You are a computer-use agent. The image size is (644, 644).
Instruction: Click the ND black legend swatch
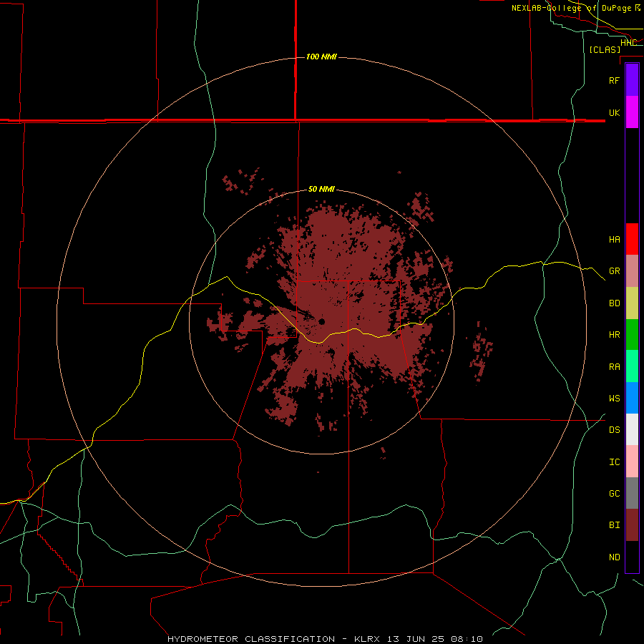pyautogui.click(x=632, y=557)
